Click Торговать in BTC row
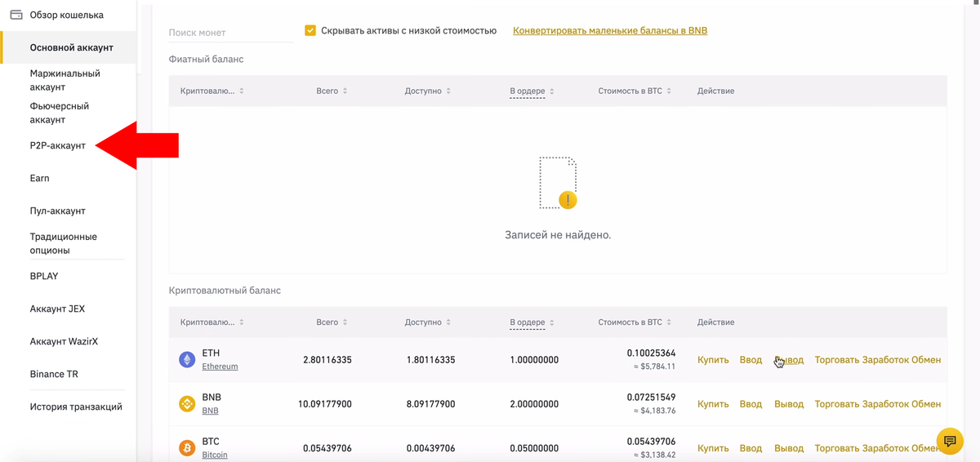980x462 pixels. (836, 448)
